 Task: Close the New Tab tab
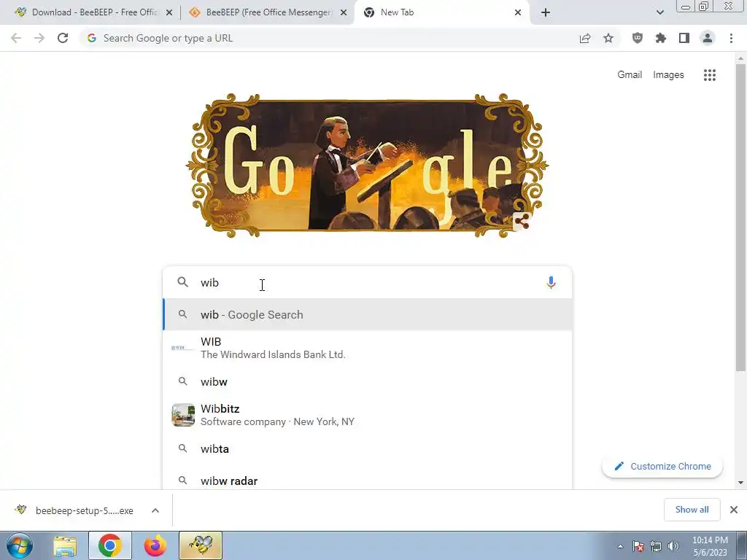tap(518, 13)
